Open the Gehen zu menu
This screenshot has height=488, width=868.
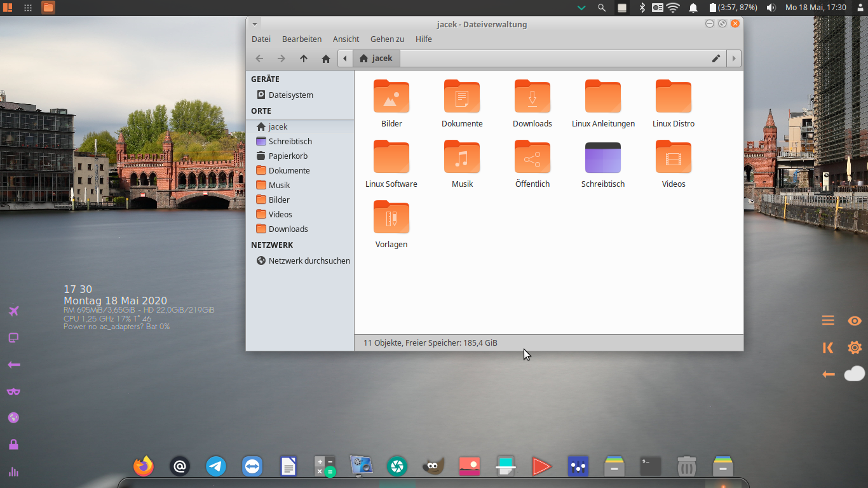[x=388, y=39]
